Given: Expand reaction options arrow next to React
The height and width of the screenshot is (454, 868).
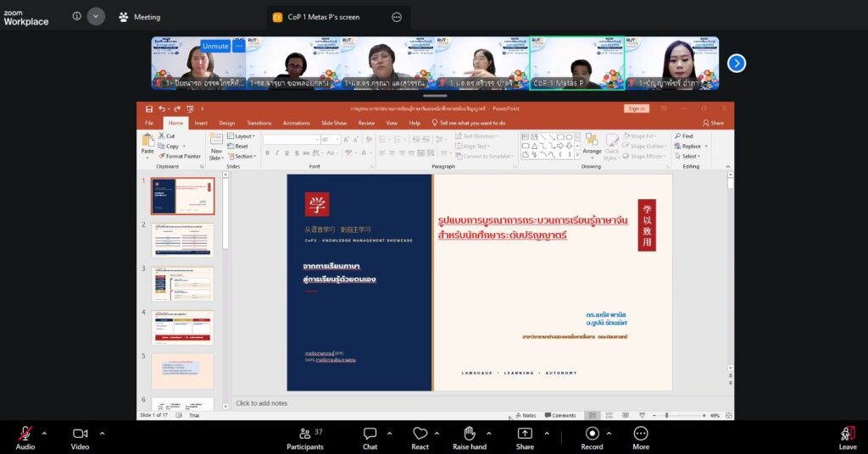Looking at the screenshot, I should tap(437, 434).
